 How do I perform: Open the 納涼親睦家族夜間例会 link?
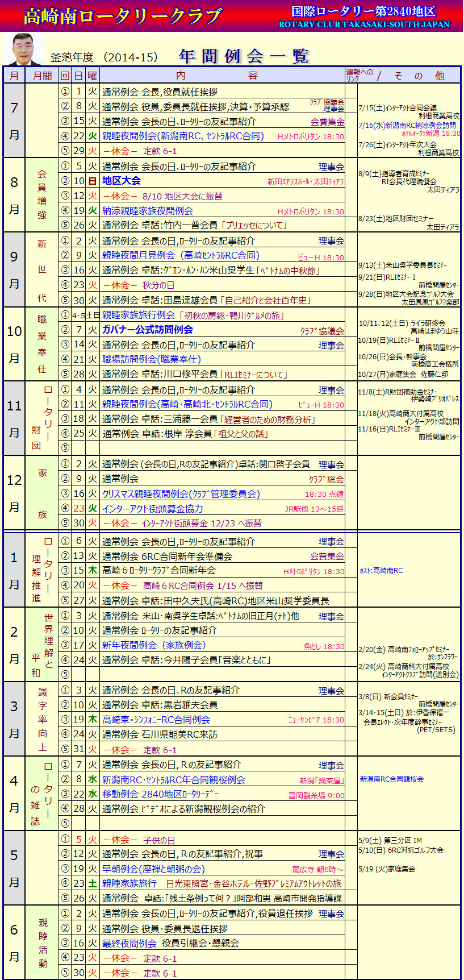click(148, 211)
